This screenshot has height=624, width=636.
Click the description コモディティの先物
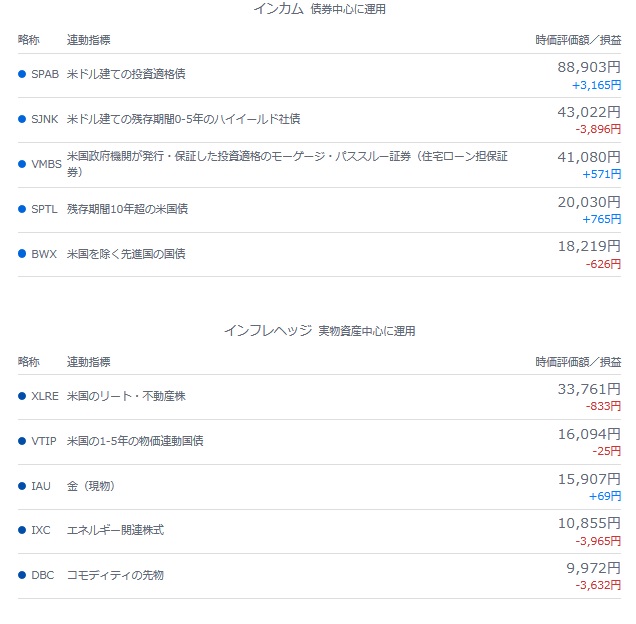coord(115,576)
